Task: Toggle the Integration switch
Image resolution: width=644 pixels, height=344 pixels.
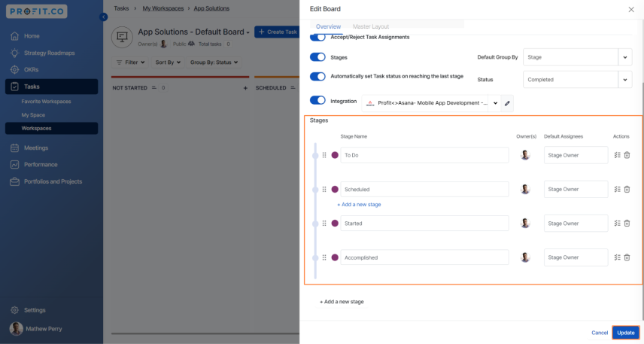Action: tap(317, 100)
